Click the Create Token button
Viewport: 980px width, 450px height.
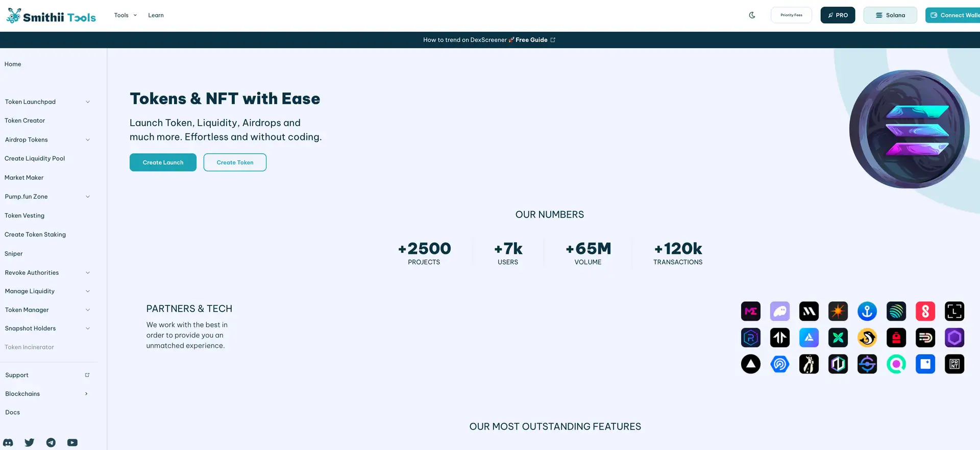tap(235, 162)
